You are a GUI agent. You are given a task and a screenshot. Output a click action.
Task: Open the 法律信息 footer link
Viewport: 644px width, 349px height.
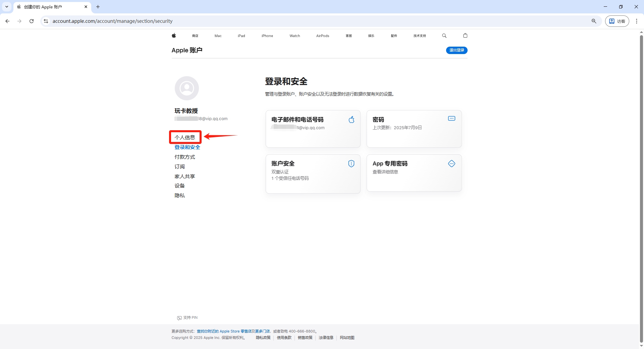[326, 338]
